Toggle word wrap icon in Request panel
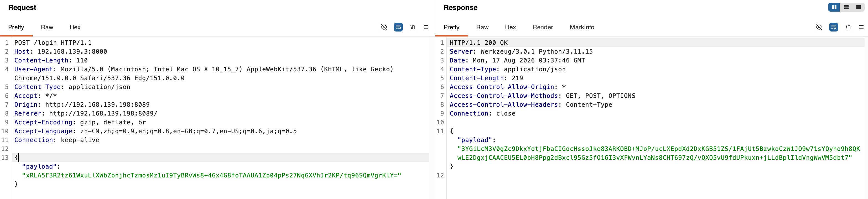Screen dimensions: 868x199 (398, 27)
